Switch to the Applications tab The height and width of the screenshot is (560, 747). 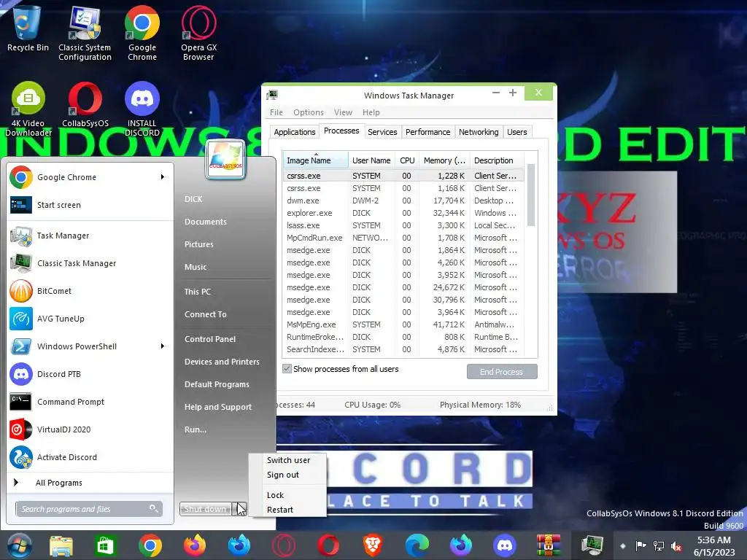pos(295,132)
